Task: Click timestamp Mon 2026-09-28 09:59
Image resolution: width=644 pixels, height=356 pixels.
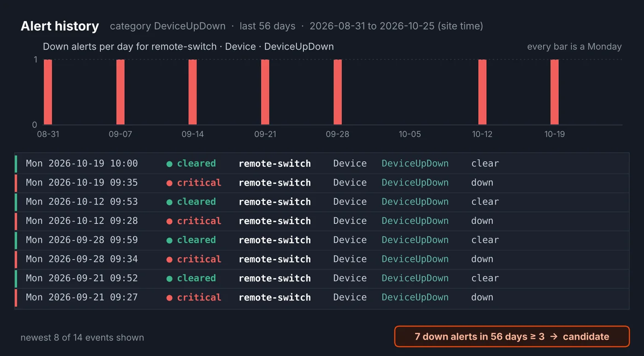Action: tap(82, 240)
